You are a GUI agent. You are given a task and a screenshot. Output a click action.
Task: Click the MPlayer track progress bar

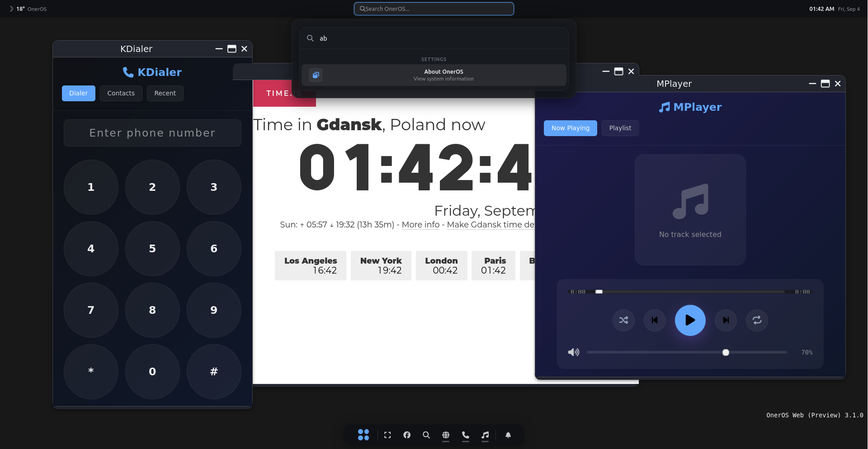point(690,292)
